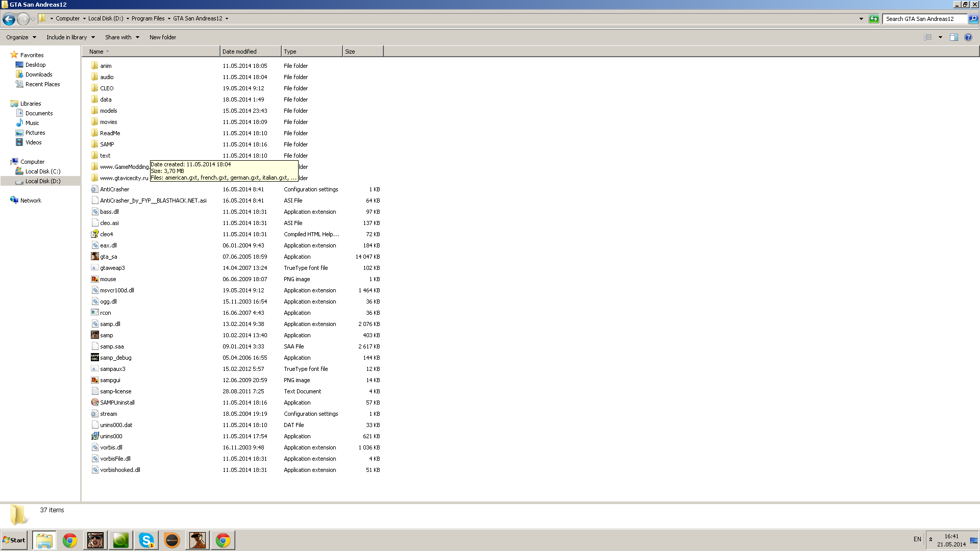The width and height of the screenshot is (980, 551).
Task: Select Videos library
Action: point(33,142)
